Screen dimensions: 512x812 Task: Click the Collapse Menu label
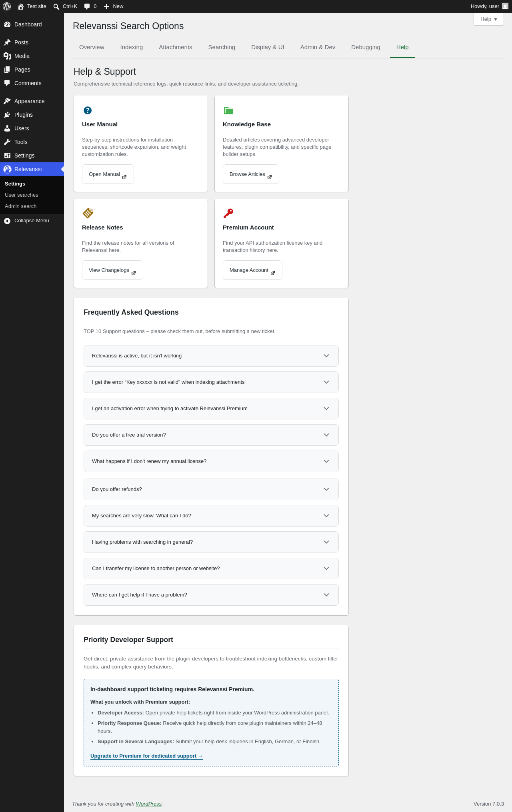coord(32,221)
